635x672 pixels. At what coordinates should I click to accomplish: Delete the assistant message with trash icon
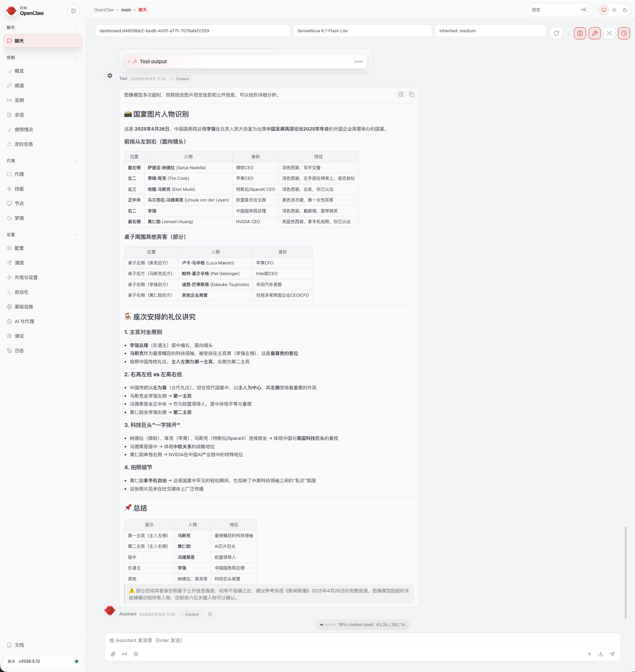coord(210,614)
